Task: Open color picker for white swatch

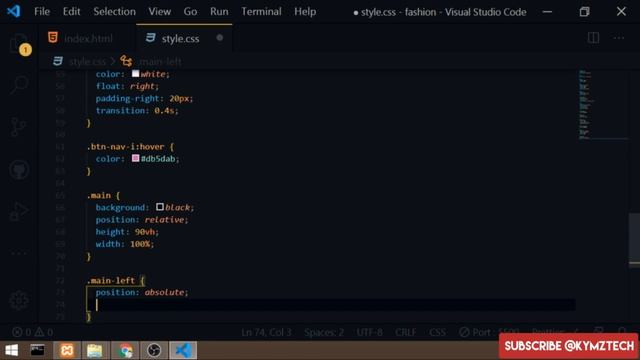Action: coord(136,74)
